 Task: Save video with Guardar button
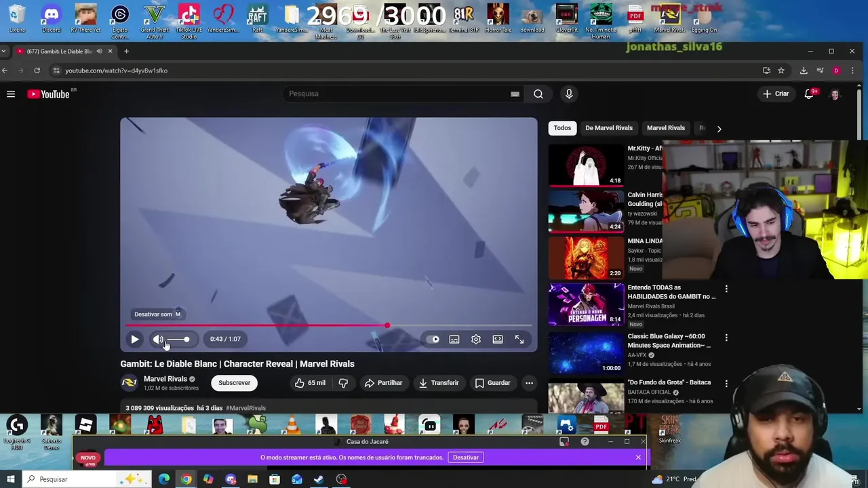click(x=492, y=383)
